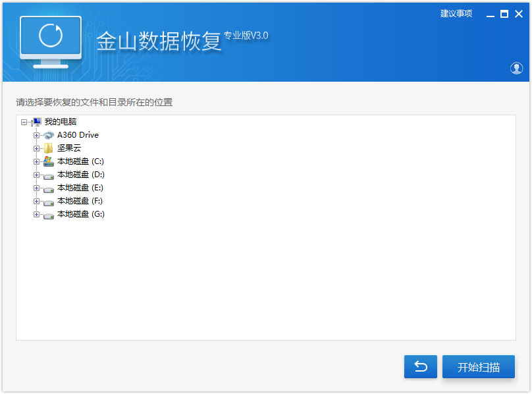
Task: Click the disk icon of 本地磁盘 (E:)
Action: tap(49, 187)
